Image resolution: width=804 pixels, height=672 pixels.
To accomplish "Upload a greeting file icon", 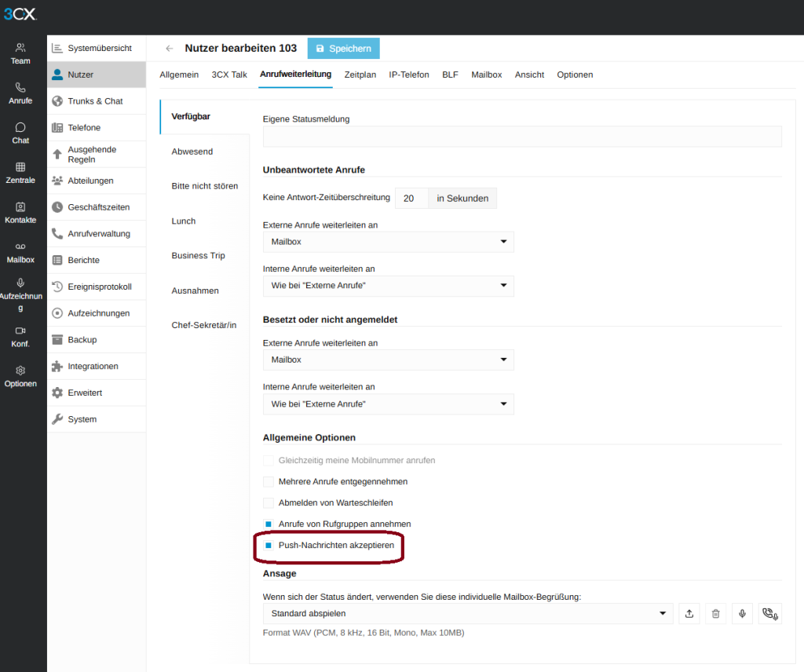I will (x=689, y=614).
